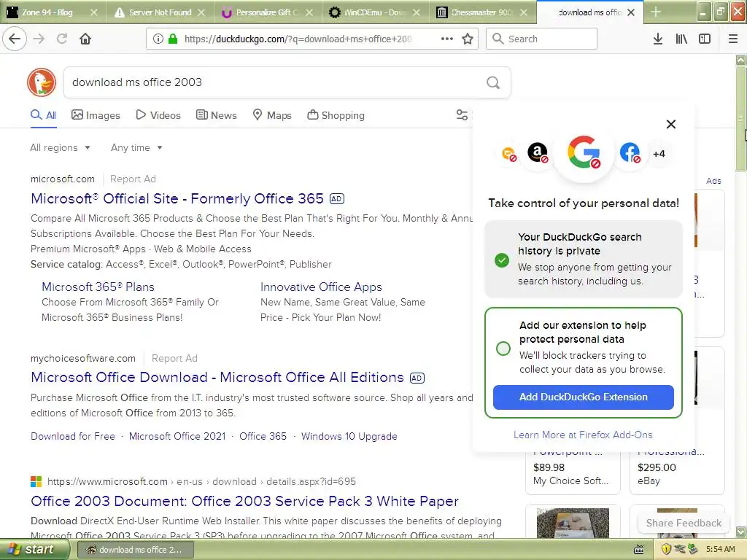Expand the All regions dropdown
Viewport: 747px width, 560px height.
(60, 147)
